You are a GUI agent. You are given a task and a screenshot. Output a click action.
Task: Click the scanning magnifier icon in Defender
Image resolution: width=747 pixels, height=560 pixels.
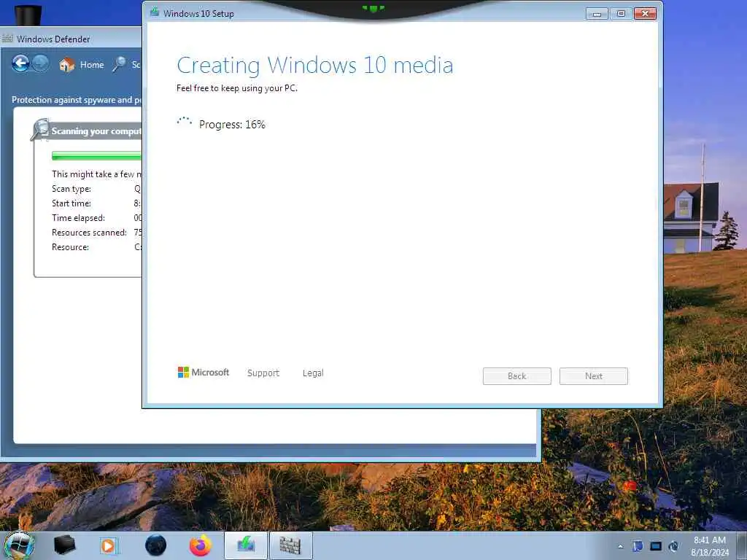41,130
